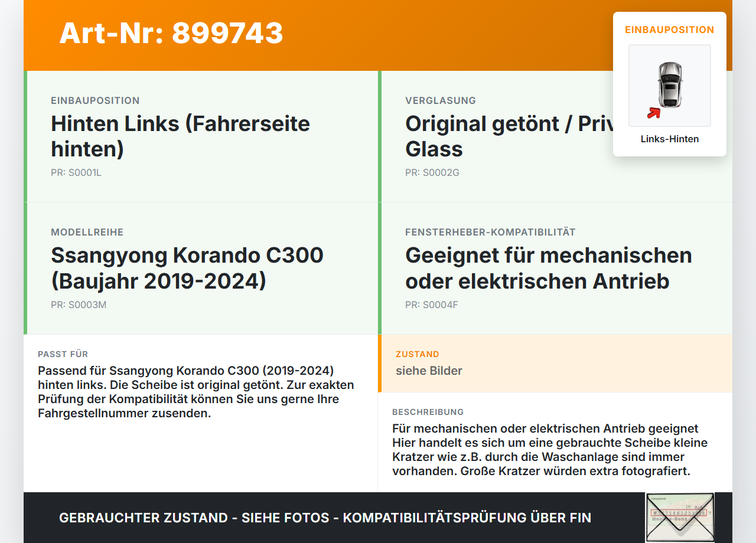Image resolution: width=756 pixels, height=543 pixels.
Task: Click the 'PR: S0004F' code
Action: (432, 305)
